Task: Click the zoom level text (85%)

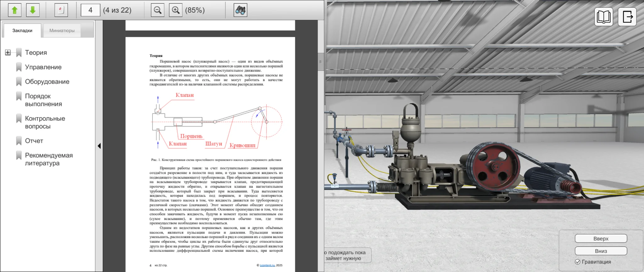Action: [195, 10]
